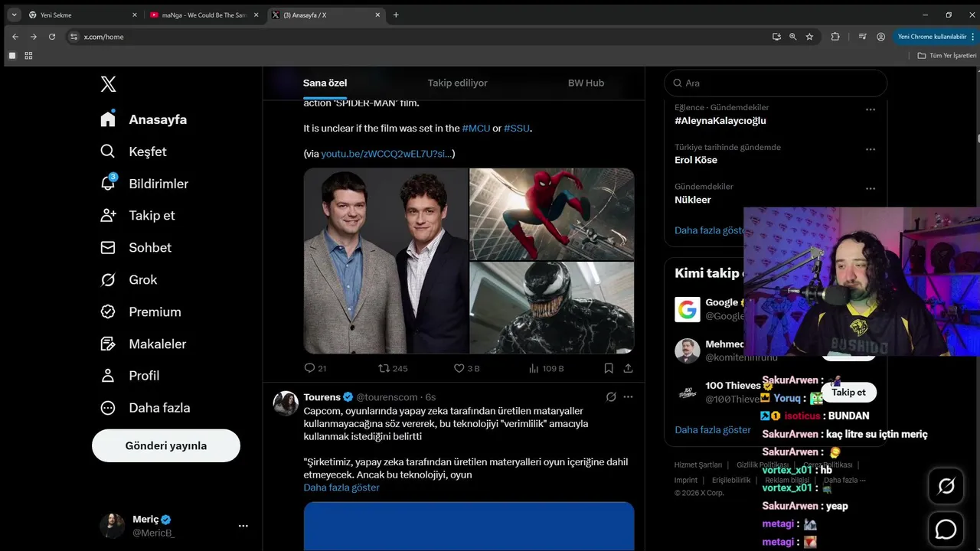Open Chrome extensions menu
980x551 pixels.
tap(835, 37)
